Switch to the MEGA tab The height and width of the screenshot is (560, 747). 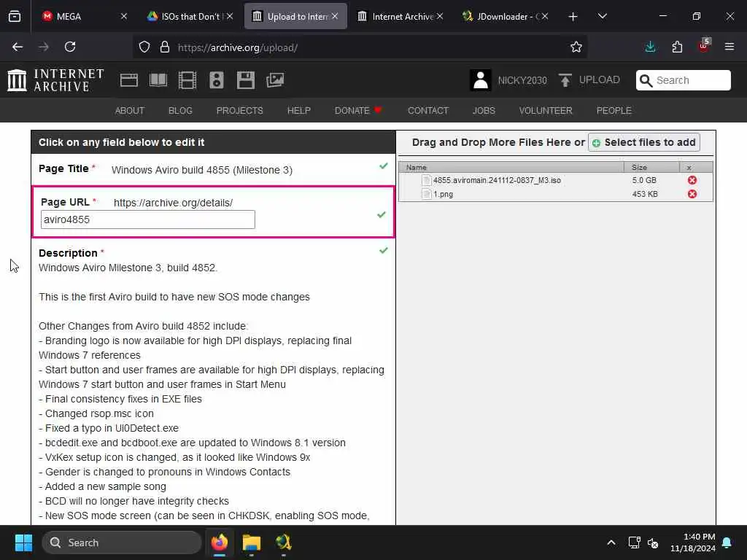77,17
